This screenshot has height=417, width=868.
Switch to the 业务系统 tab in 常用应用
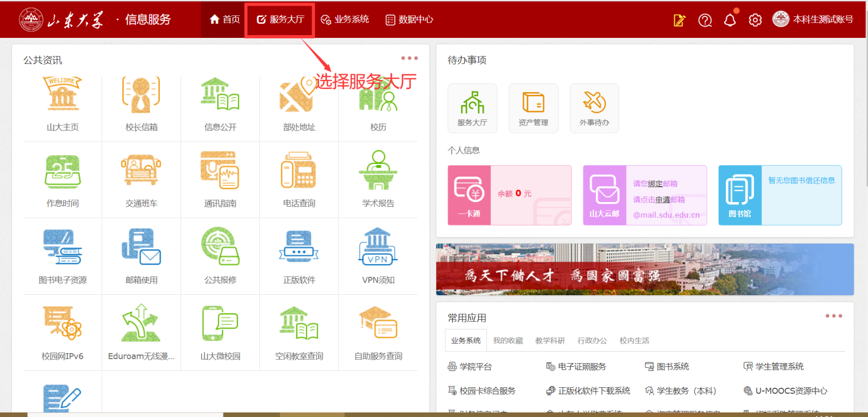click(465, 340)
